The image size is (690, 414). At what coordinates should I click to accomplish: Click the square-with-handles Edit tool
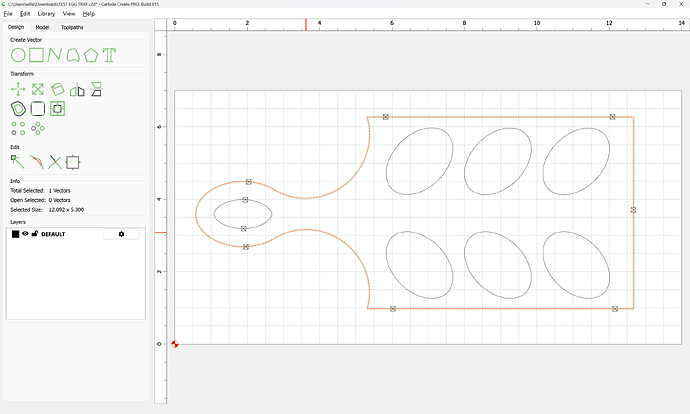click(73, 162)
